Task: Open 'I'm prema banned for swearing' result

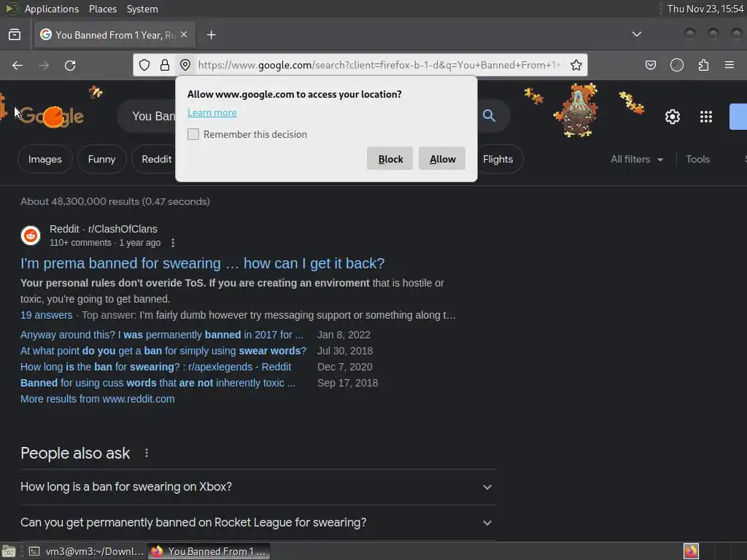Action: tap(203, 263)
